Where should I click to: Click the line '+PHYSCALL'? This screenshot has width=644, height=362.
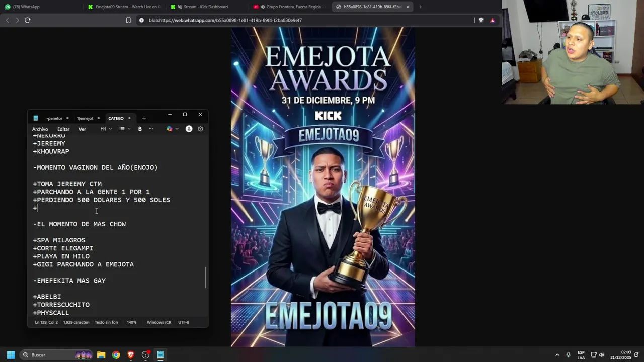(x=51, y=313)
